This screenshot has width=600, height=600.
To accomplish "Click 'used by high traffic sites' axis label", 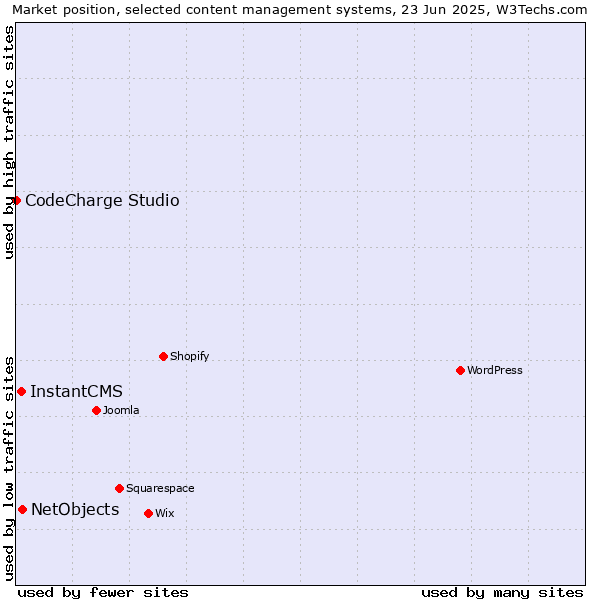I will [9, 142].
